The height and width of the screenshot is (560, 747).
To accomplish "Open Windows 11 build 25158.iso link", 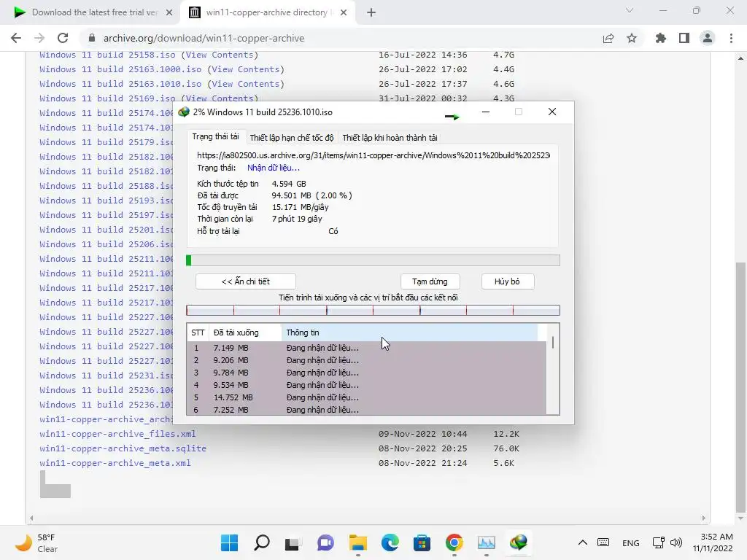I will [107, 55].
